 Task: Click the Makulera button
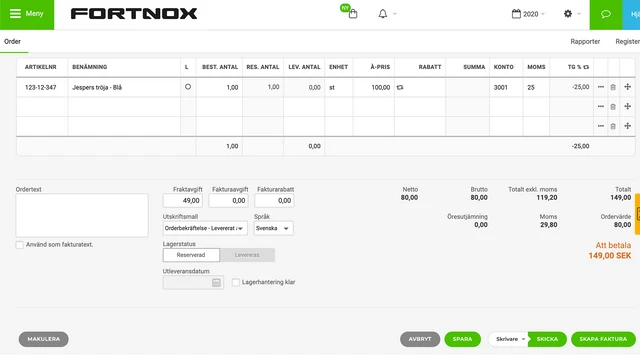[x=44, y=339]
